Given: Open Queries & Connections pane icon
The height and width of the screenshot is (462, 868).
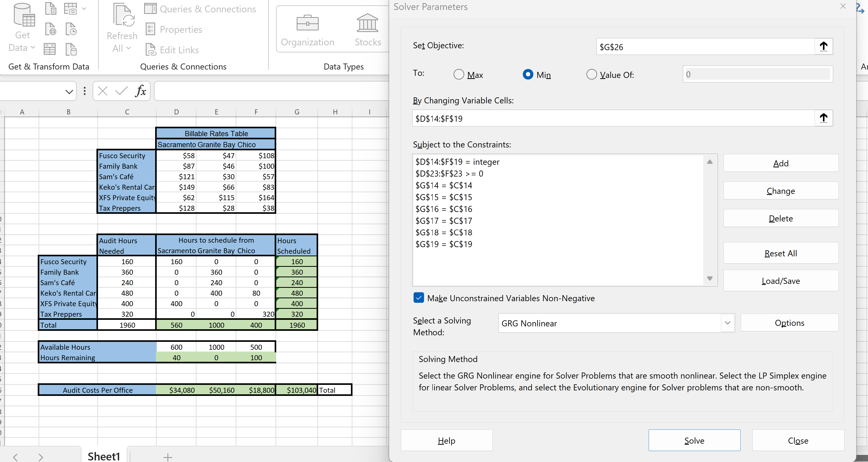Looking at the screenshot, I should click(x=150, y=8).
